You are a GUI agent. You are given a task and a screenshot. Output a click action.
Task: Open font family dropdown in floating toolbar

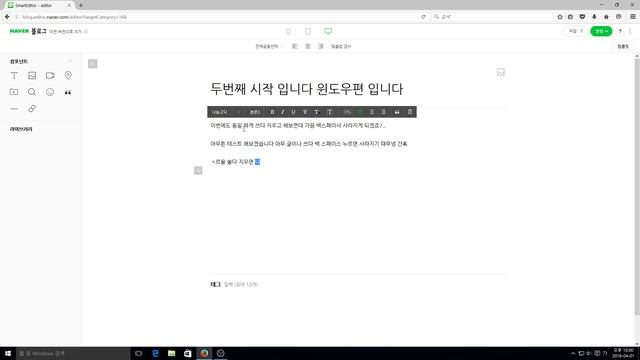click(x=226, y=112)
